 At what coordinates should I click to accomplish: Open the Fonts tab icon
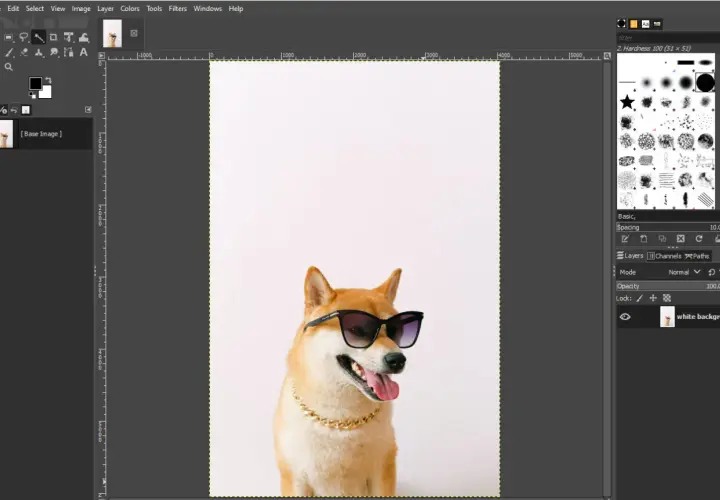pyautogui.click(x=646, y=24)
